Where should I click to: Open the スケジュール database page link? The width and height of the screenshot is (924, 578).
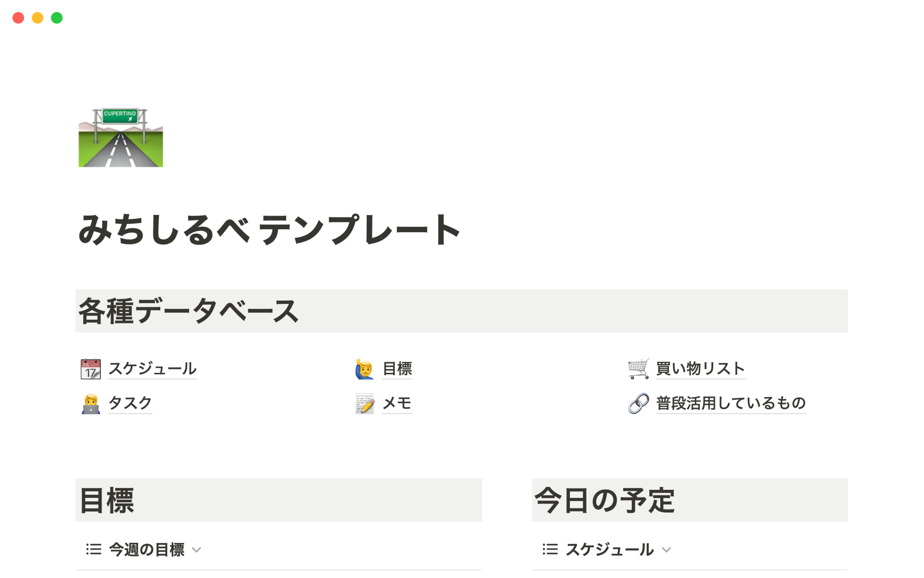pos(152,369)
